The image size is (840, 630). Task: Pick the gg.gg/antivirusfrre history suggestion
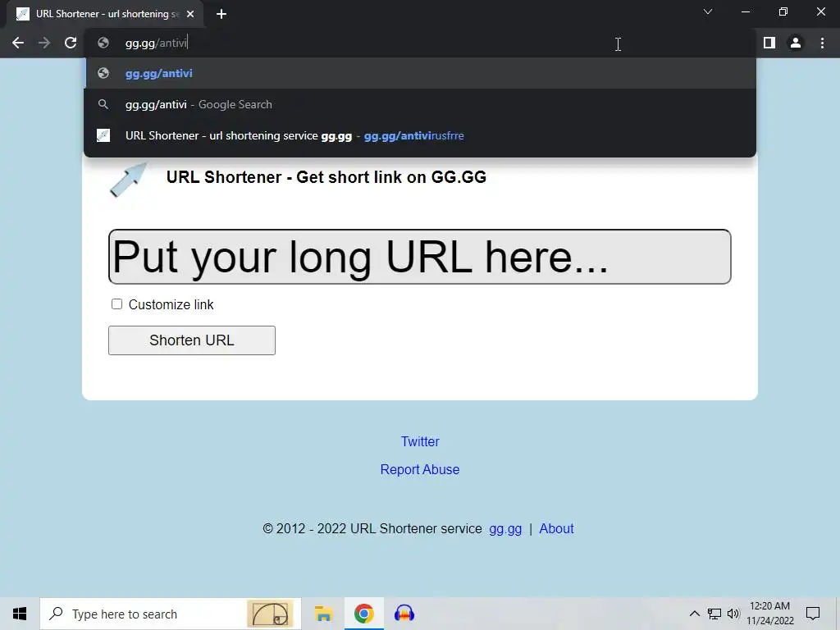point(420,135)
